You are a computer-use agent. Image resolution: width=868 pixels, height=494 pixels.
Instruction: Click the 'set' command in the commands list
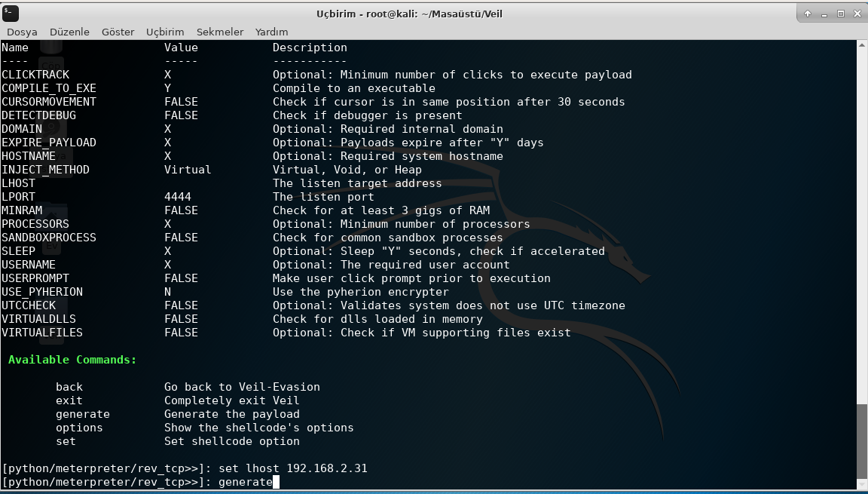(x=66, y=441)
